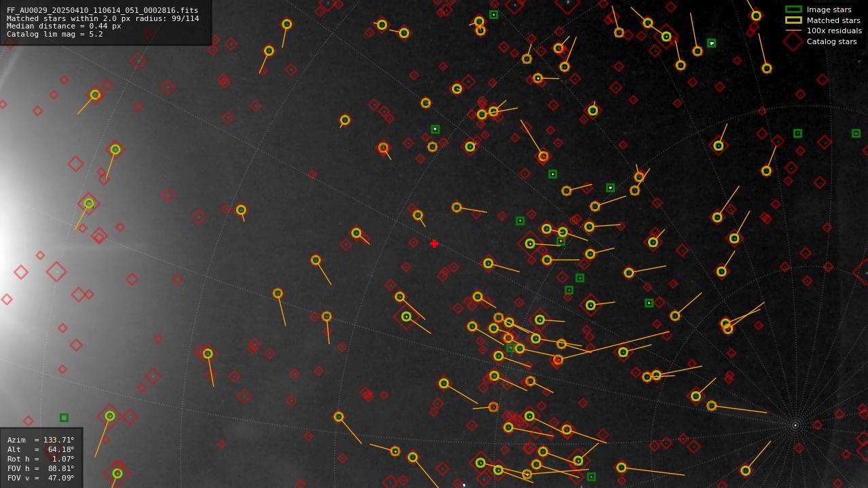Image resolution: width=868 pixels, height=488 pixels.
Task: Click the 'Matched stars' legend label
Action: pos(833,20)
